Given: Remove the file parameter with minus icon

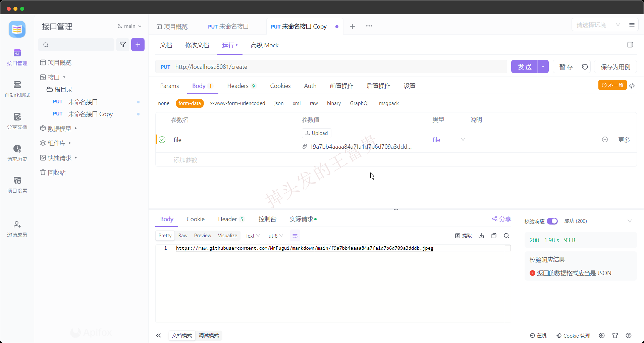Looking at the screenshot, I should 605,140.
